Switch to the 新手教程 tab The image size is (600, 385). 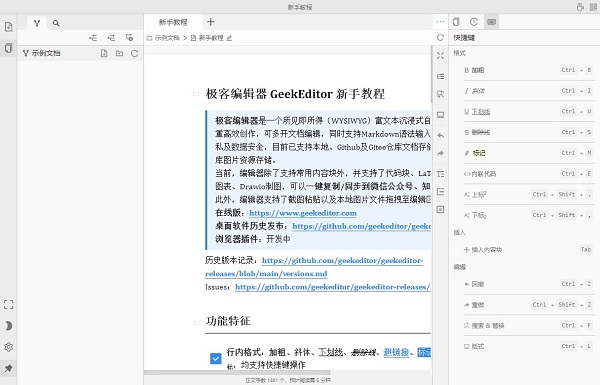(173, 22)
